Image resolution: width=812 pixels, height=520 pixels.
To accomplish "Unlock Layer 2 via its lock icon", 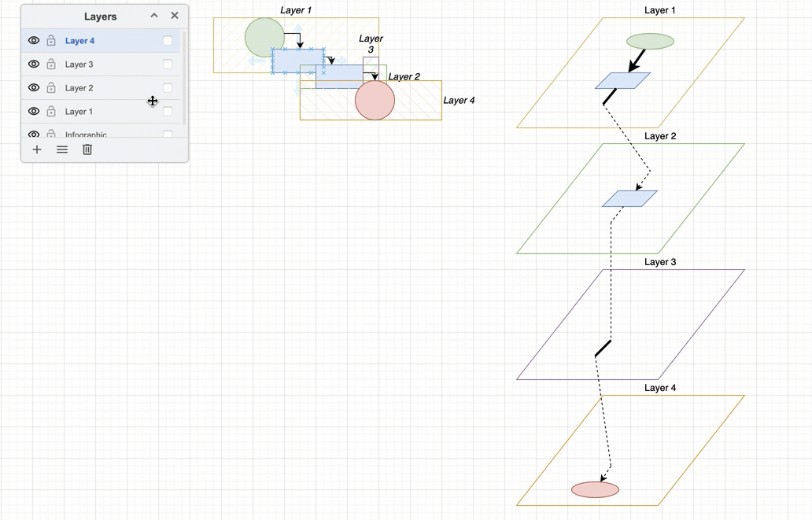I will 50,87.
